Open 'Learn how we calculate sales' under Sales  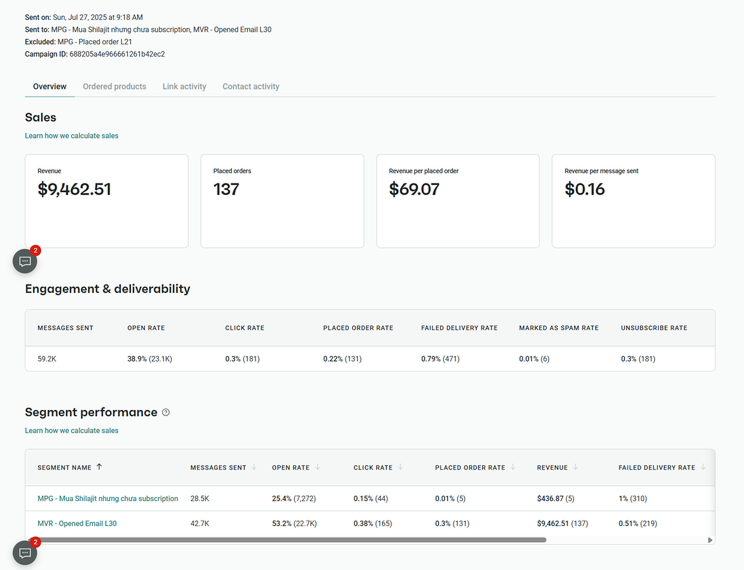click(x=71, y=136)
